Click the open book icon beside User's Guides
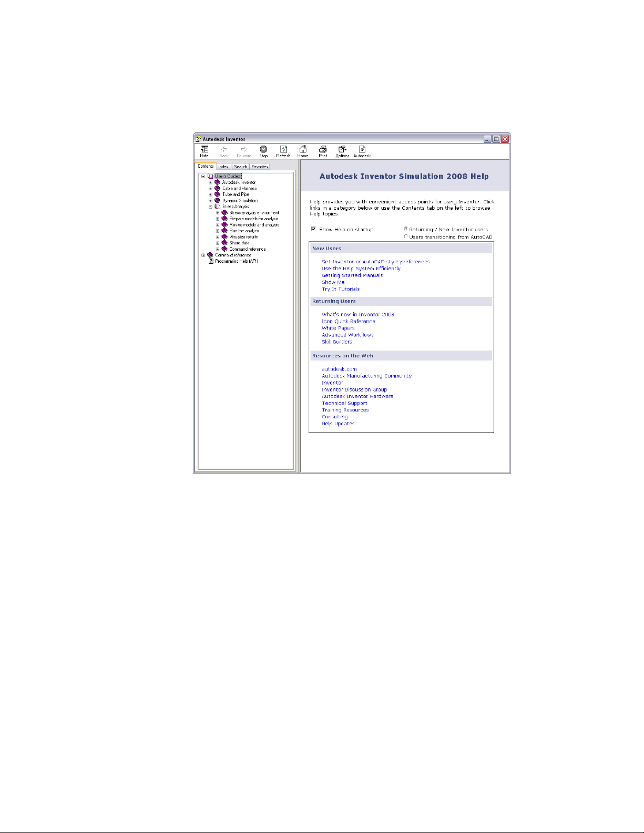Viewport: 644px width, 833px height. 210,176
